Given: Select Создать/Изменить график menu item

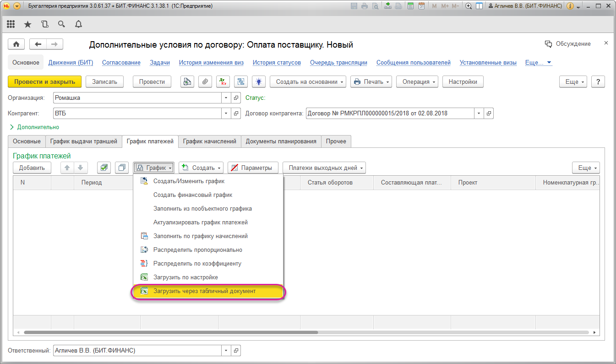Looking at the screenshot, I should click(x=208, y=181).
